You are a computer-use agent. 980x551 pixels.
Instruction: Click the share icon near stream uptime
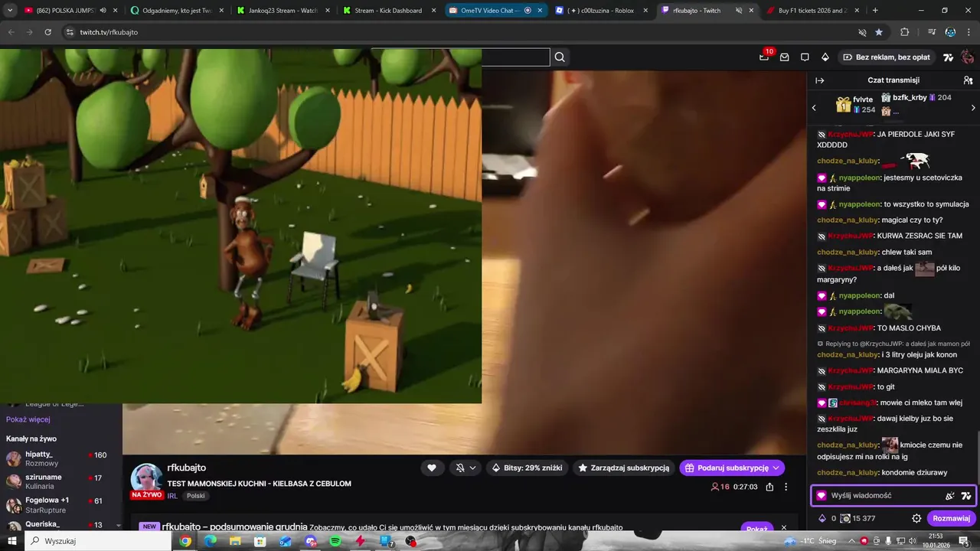(x=769, y=487)
